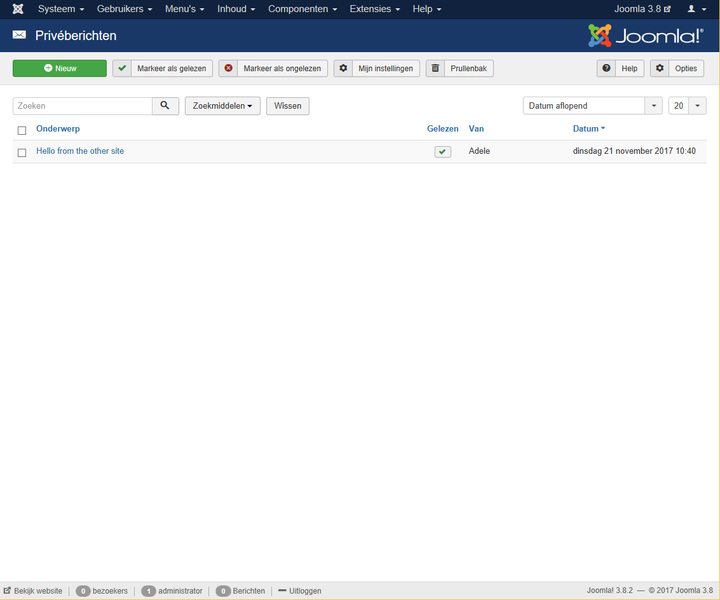
Task: Click the trash can icon of Prullenbak
Action: pyautogui.click(x=435, y=68)
